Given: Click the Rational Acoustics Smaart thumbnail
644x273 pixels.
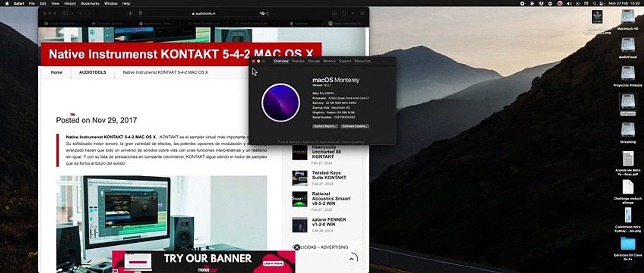Looking at the screenshot, I should click(300, 199).
